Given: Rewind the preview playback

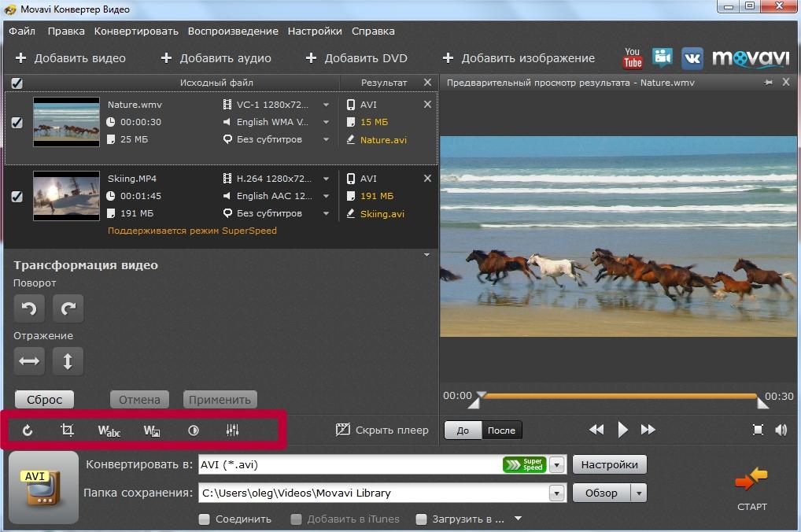Looking at the screenshot, I should (x=596, y=429).
